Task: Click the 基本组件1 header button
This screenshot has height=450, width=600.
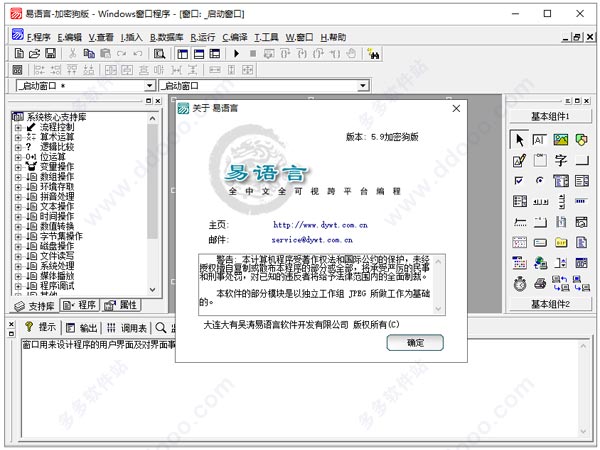Action: (550, 116)
